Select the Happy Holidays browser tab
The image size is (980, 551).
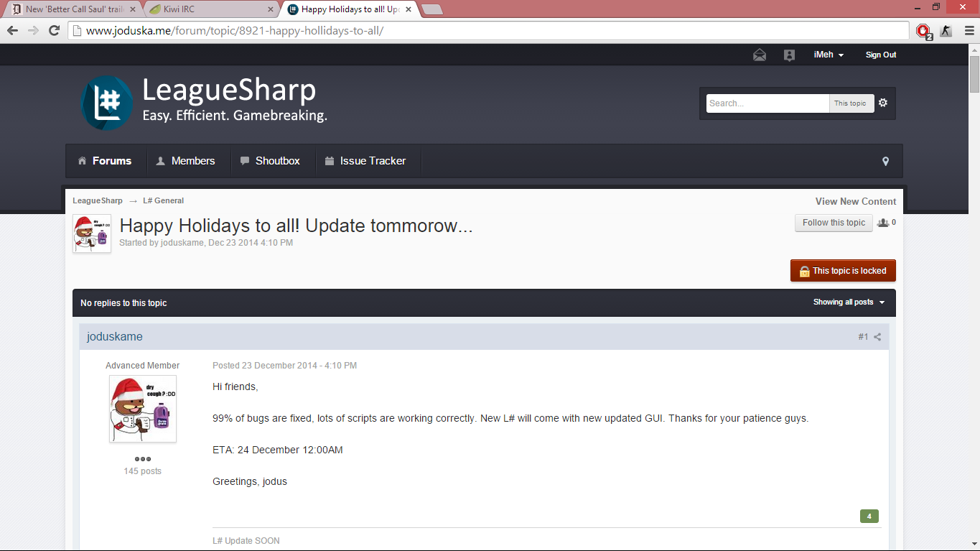(349, 9)
